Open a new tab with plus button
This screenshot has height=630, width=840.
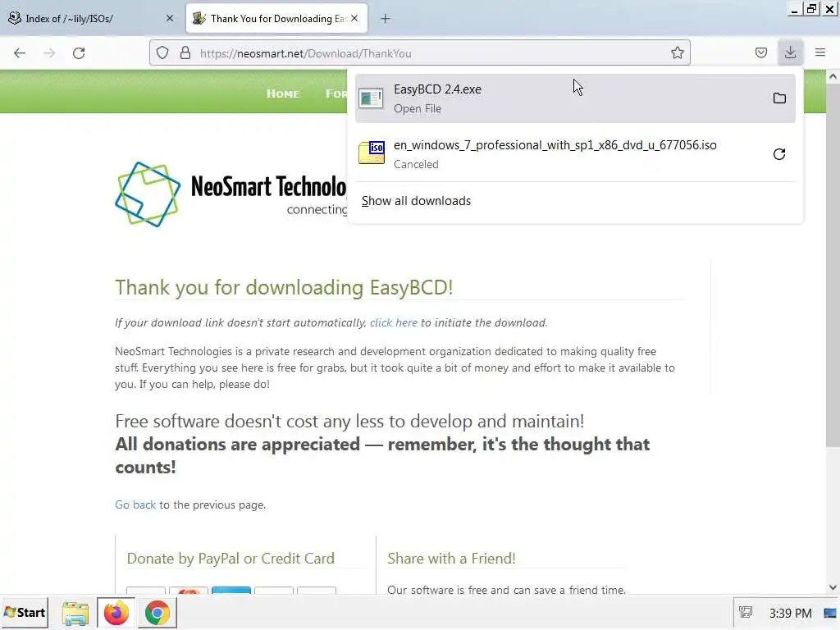point(386,19)
